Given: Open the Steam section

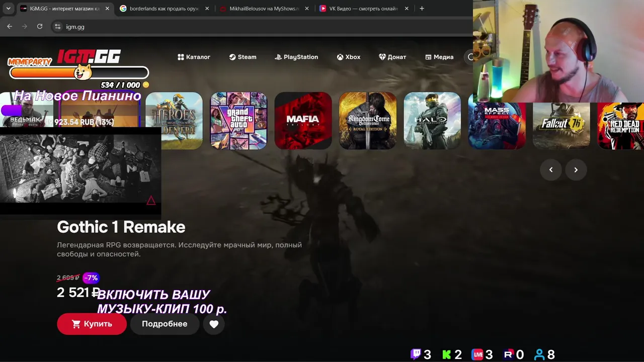Looking at the screenshot, I should tap(243, 57).
